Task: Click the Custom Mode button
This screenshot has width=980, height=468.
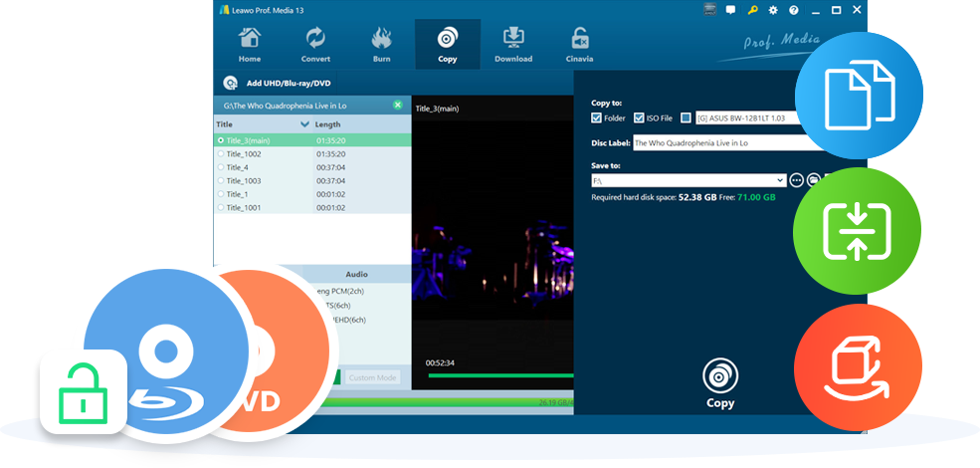Action: 372,378
